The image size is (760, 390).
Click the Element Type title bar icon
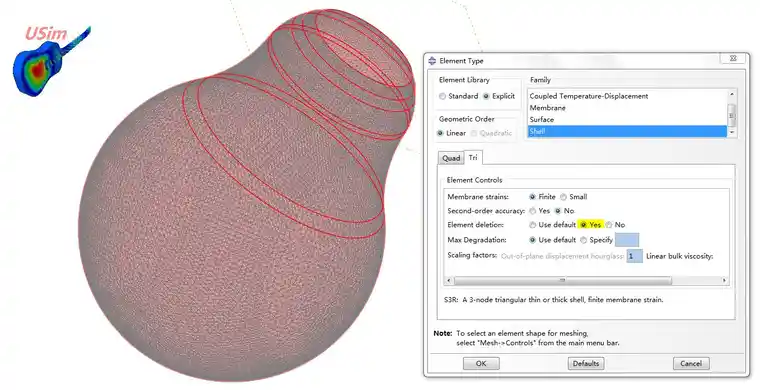pyautogui.click(x=432, y=61)
